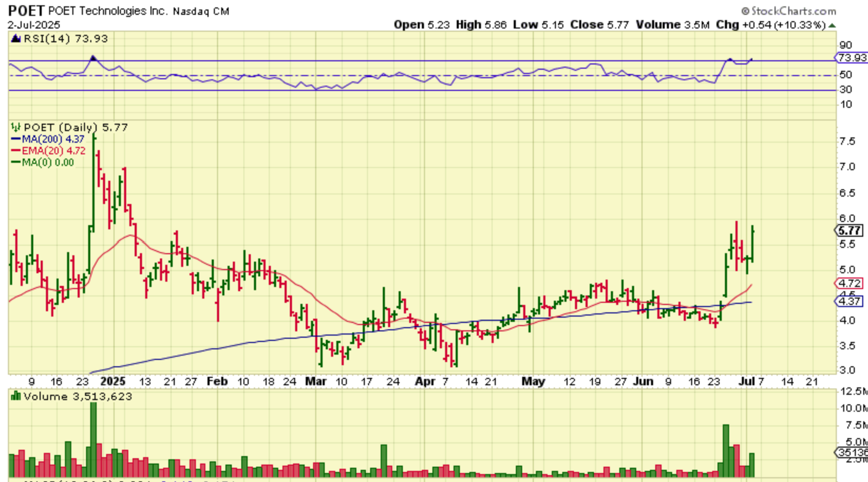
Task: Click the 4.37 MA value tag on axis
Action: (850, 301)
